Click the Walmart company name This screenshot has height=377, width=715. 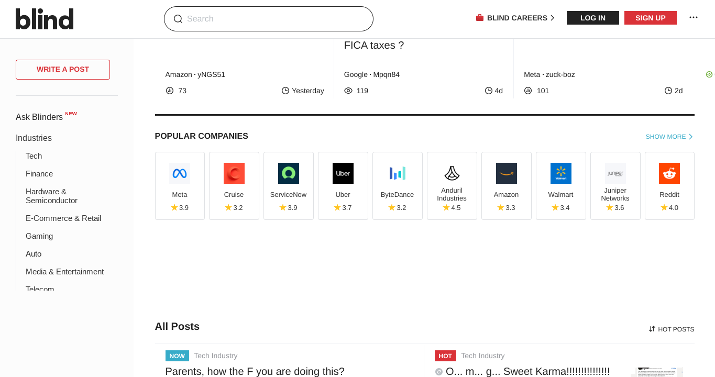tap(560, 195)
